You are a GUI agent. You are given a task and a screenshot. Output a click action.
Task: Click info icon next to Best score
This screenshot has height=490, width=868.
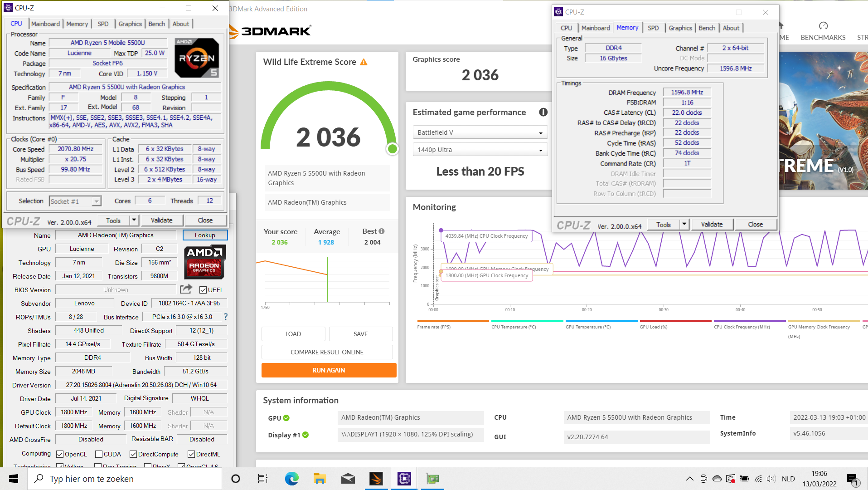382,231
